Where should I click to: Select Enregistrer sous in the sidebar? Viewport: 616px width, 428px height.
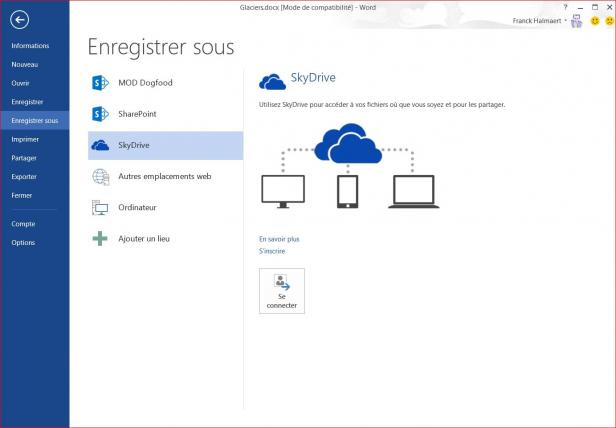(x=35, y=121)
